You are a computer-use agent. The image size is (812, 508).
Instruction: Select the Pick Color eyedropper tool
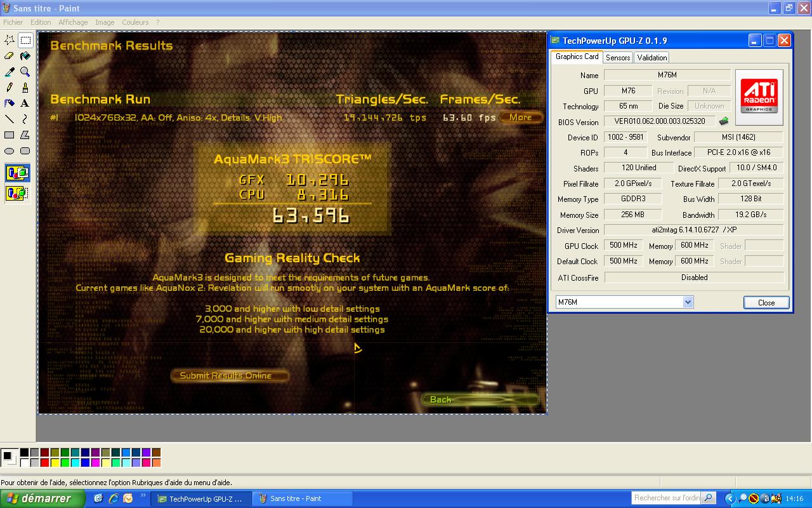(10, 72)
